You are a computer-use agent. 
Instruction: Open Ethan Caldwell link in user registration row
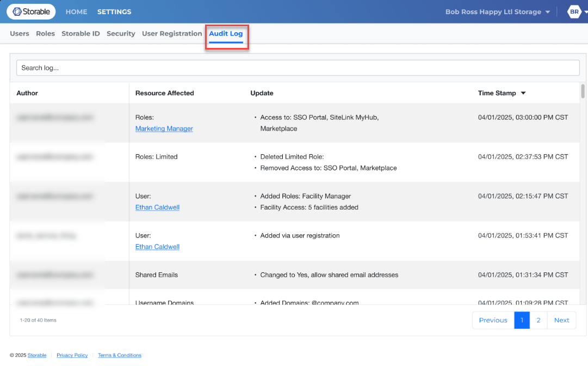[x=157, y=247]
